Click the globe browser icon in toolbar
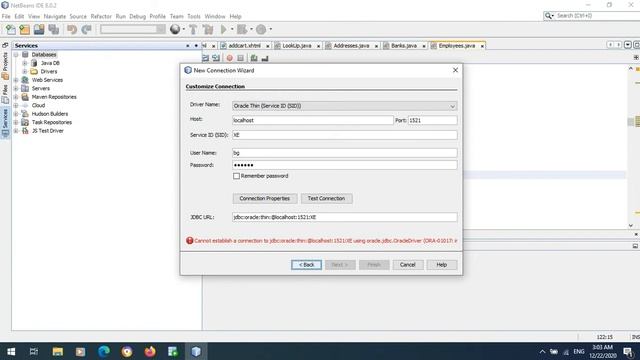640x360 pixels. [175, 29]
